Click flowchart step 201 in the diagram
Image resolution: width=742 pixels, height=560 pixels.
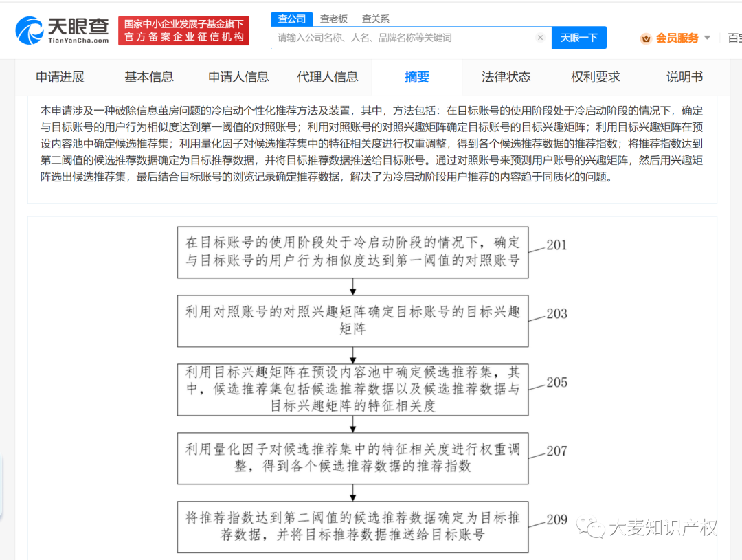[352, 253]
